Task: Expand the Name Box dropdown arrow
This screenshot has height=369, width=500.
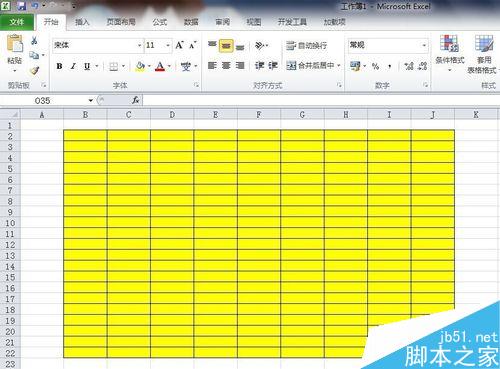Action: click(91, 100)
